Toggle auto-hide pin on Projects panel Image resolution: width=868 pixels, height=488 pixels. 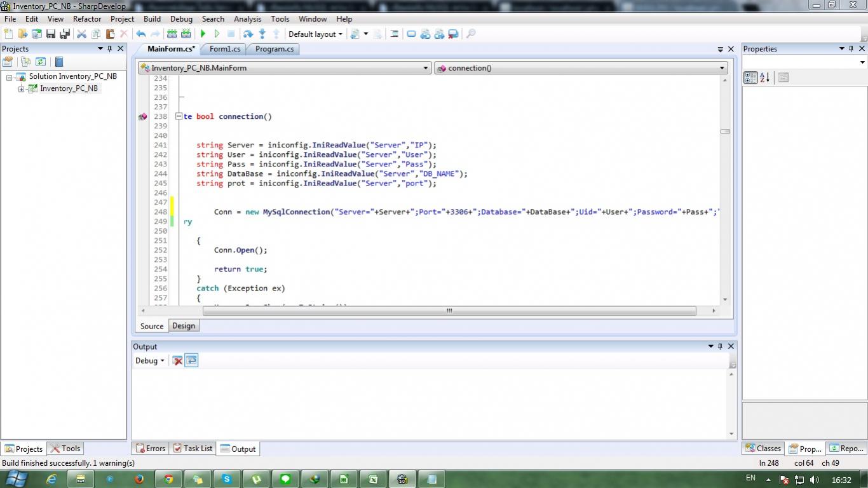[x=109, y=49]
